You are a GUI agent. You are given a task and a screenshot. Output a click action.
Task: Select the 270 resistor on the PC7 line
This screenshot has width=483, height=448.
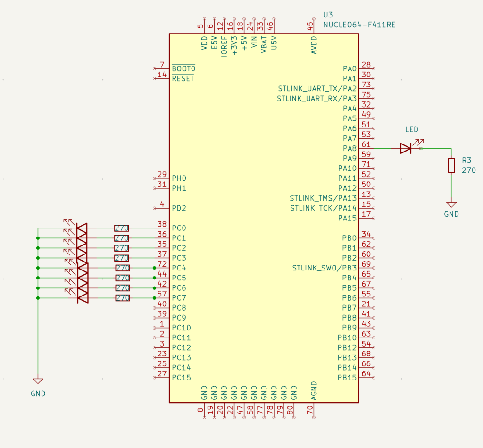[x=123, y=298]
